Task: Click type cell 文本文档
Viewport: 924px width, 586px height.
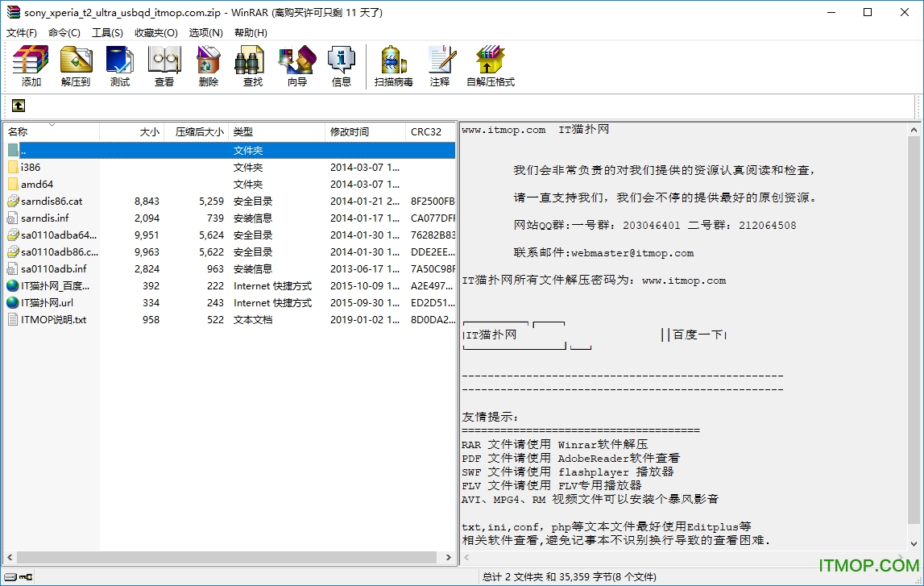Action: tap(253, 320)
